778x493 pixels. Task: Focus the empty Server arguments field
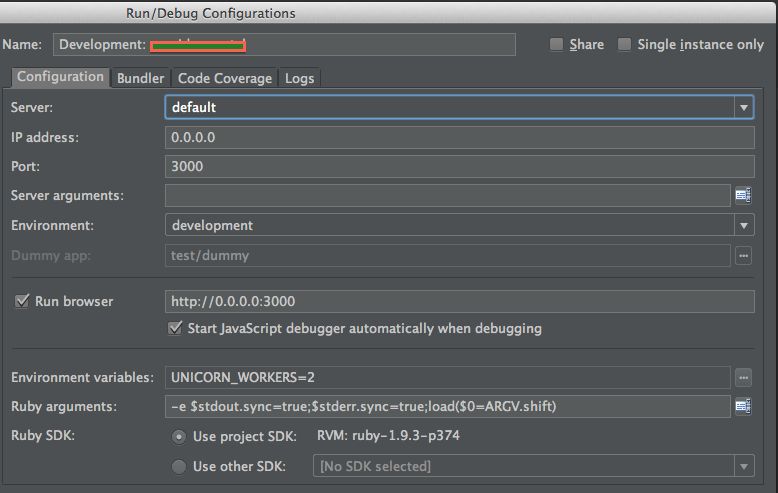pos(448,195)
